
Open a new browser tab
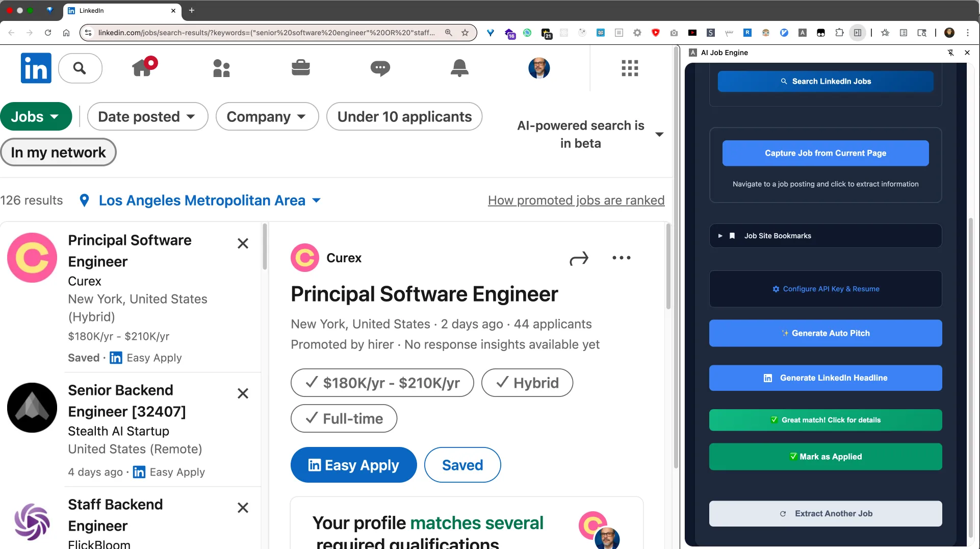point(192,10)
